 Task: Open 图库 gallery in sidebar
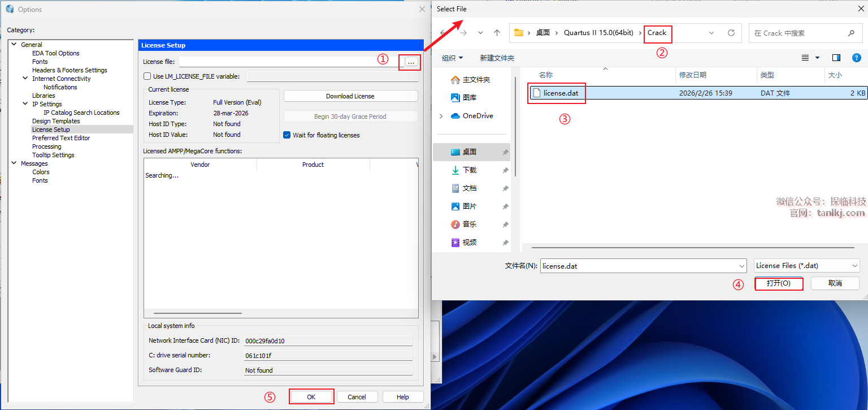(x=463, y=97)
